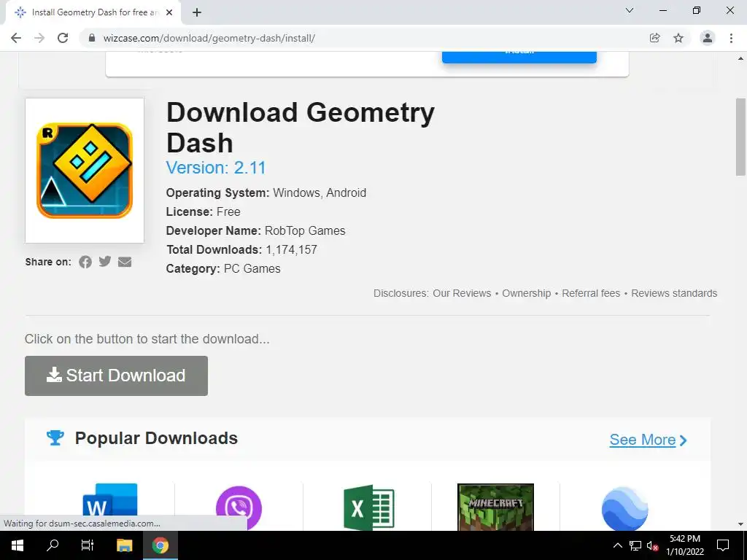Show hidden system tray icons
The image size is (747, 560).
(x=617, y=545)
